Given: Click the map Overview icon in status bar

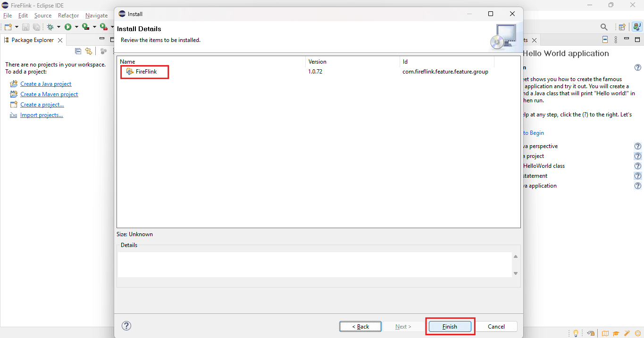Looking at the screenshot, I should pos(605,333).
